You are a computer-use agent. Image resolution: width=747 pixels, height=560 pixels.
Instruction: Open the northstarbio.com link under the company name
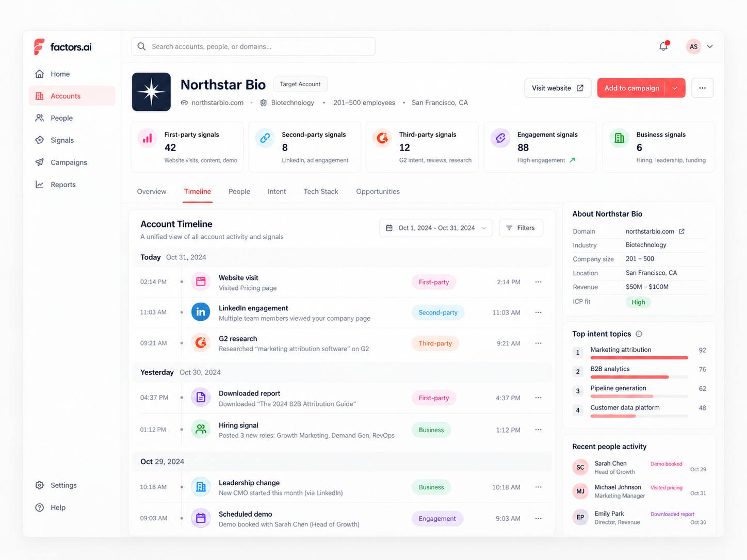(x=217, y=103)
